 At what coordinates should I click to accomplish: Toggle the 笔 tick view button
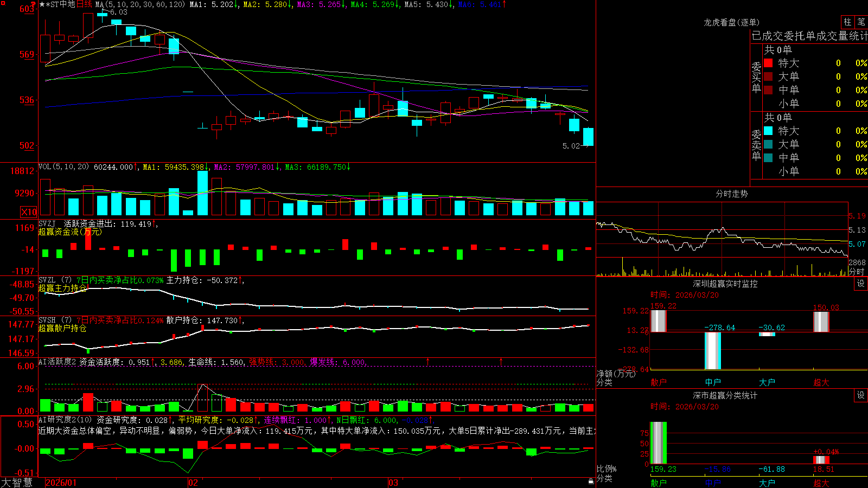coord(861,22)
